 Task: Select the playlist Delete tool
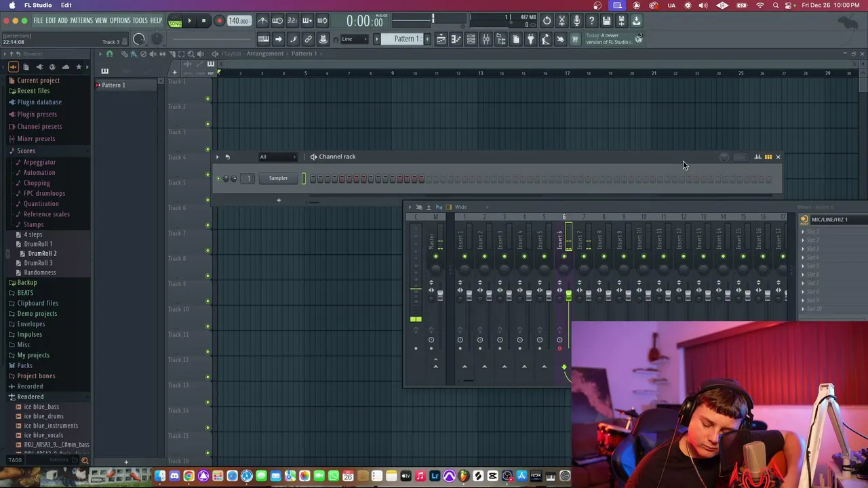[143, 54]
